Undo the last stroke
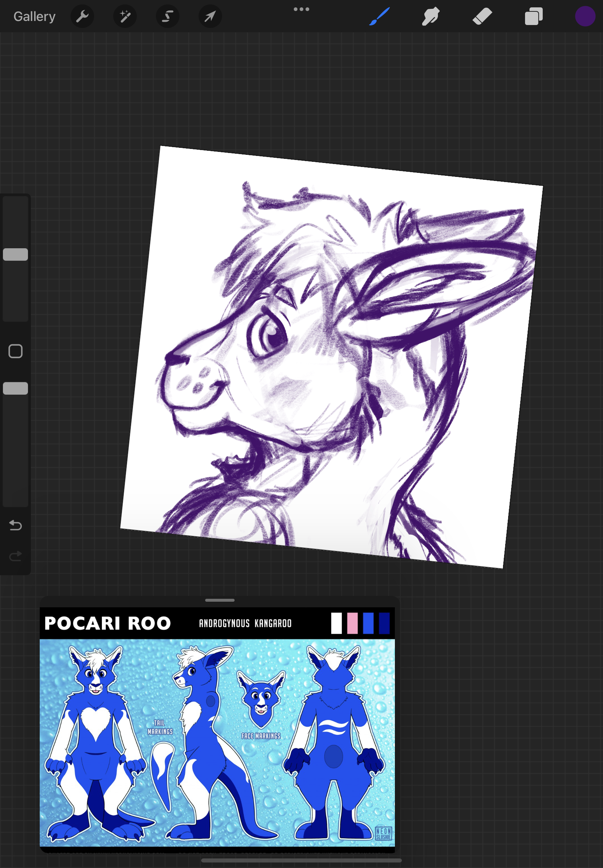Screen dimensions: 603x868 [15, 525]
